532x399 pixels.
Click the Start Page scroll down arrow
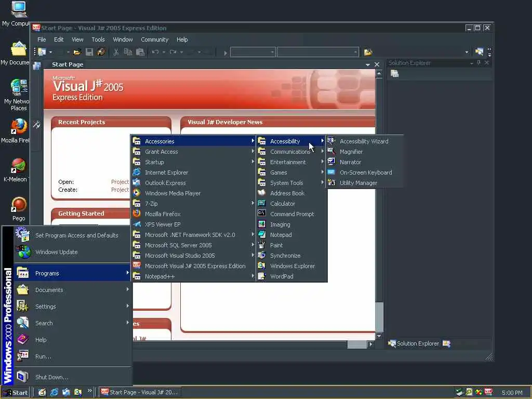point(379,336)
